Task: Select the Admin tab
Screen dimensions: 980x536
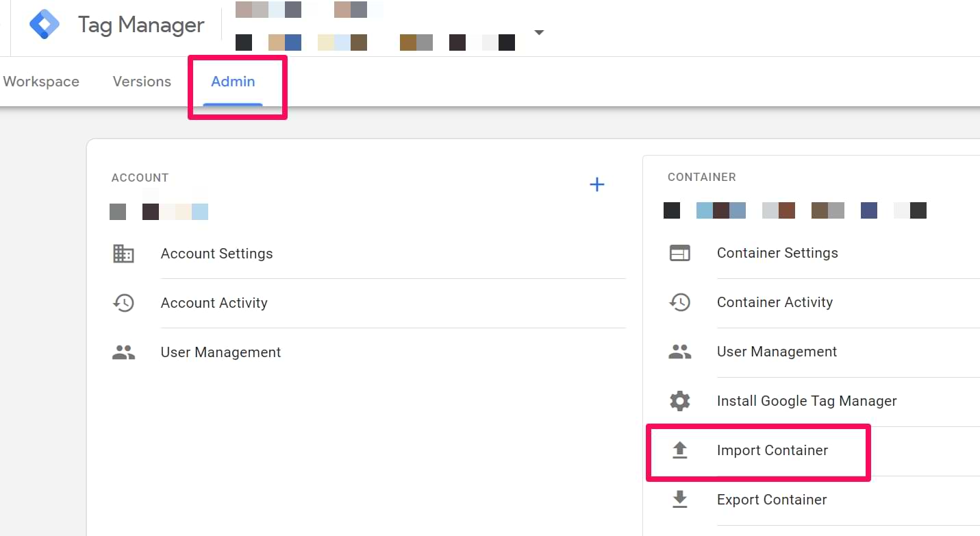Action: tap(233, 82)
